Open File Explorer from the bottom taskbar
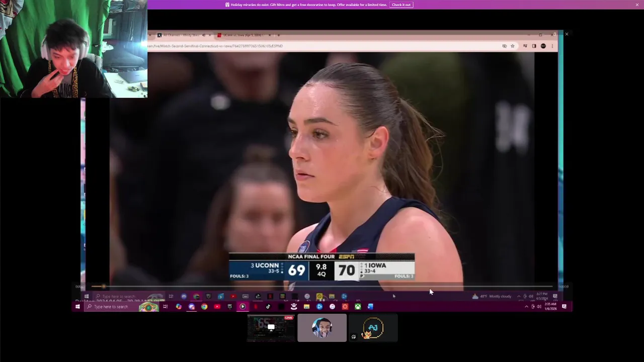Screen dimensions: 644x362 [x=306, y=307]
